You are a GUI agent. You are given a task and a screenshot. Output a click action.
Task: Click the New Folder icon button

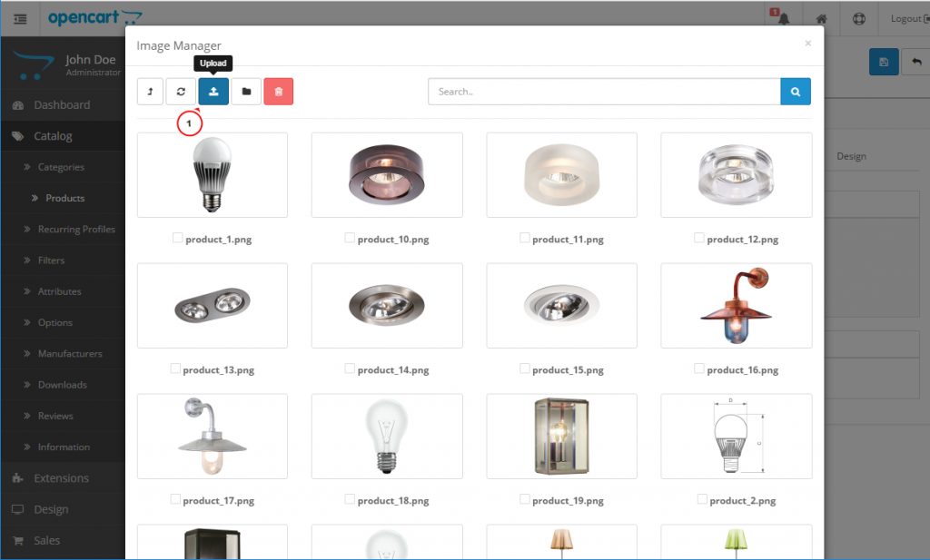pos(246,92)
